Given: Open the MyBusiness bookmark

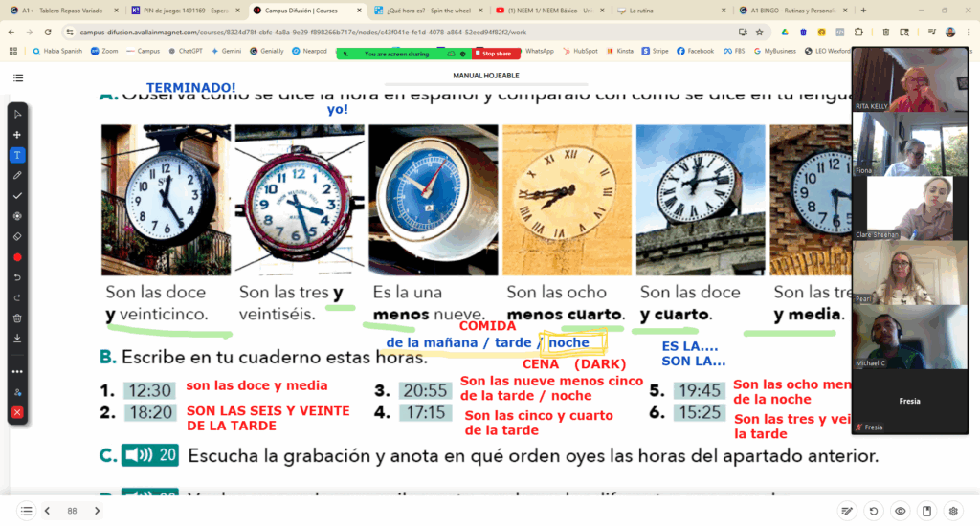Looking at the screenshot, I should point(775,52).
